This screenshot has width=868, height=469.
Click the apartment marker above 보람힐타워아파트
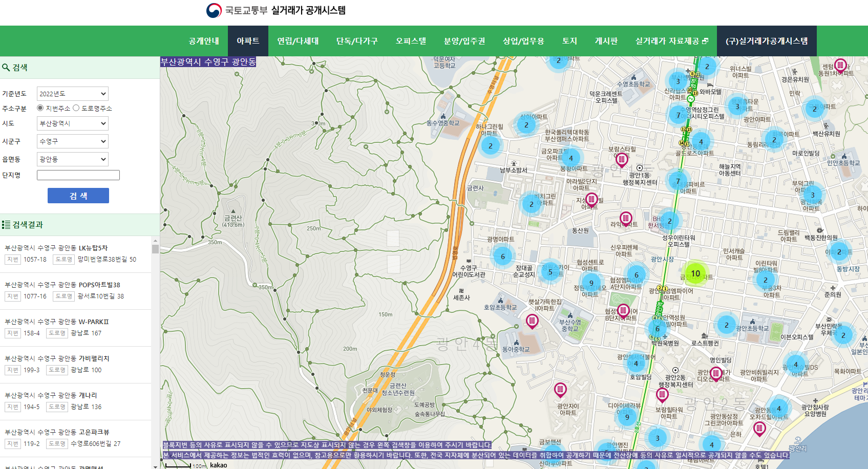pyautogui.click(x=662, y=395)
